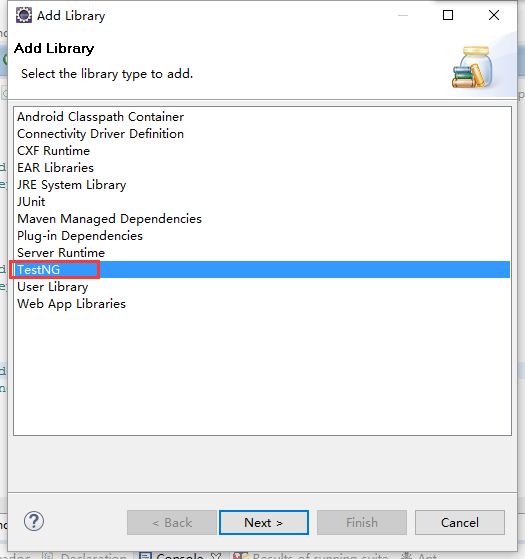Choose Maven Managed Dependencies
Image resolution: width=525 pixels, height=559 pixels.
pyautogui.click(x=109, y=219)
